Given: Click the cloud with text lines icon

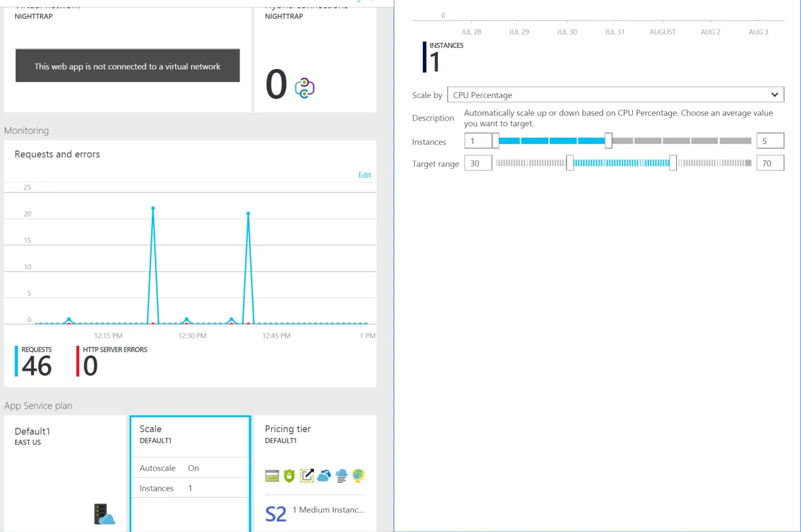Looking at the screenshot, I should tap(341, 476).
